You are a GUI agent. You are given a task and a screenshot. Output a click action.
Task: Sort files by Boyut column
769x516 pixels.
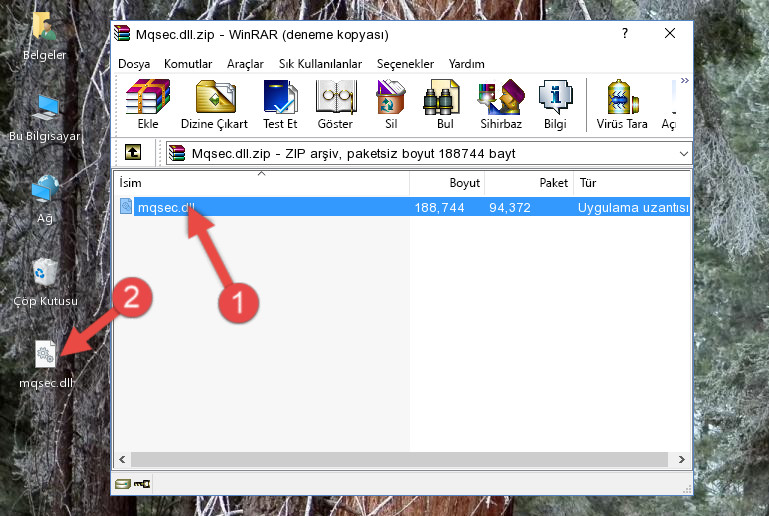tap(447, 183)
